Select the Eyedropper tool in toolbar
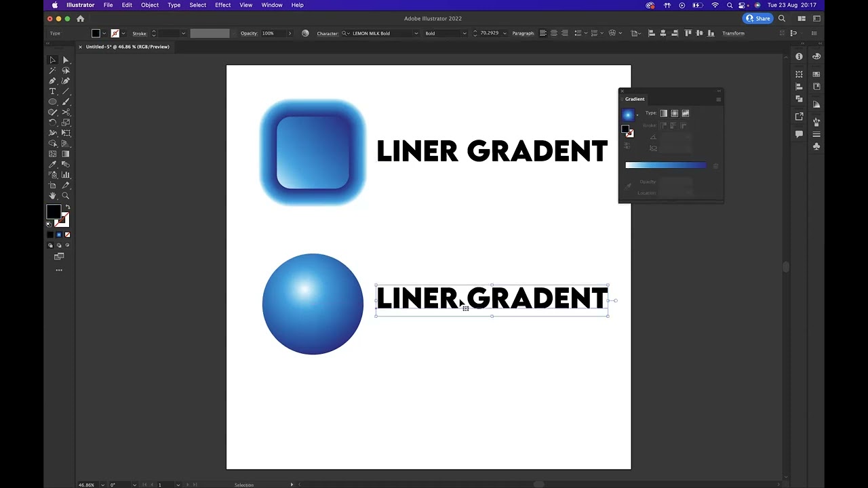Viewport: 868px width, 488px height. point(52,165)
